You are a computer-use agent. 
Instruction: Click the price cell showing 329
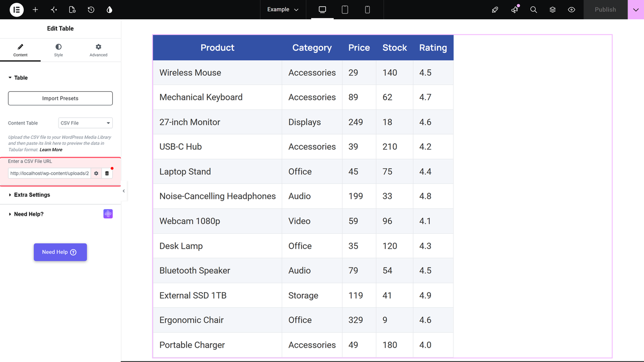pos(359,320)
